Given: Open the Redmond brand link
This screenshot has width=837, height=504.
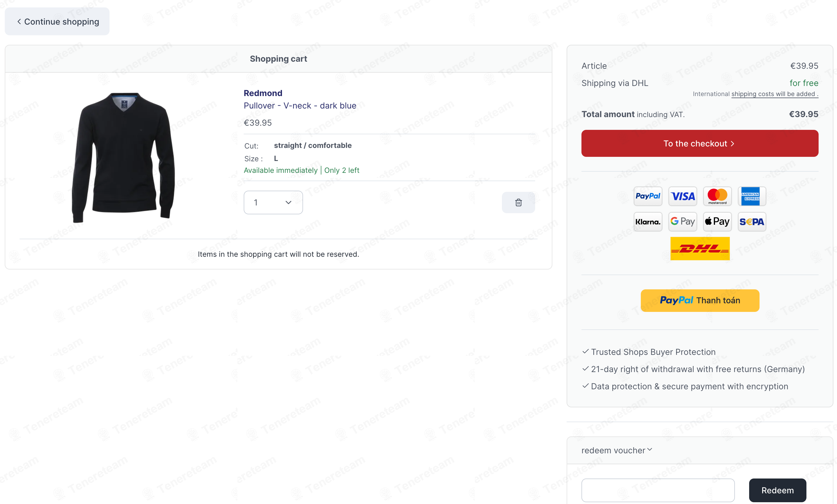Looking at the screenshot, I should click(263, 93).
